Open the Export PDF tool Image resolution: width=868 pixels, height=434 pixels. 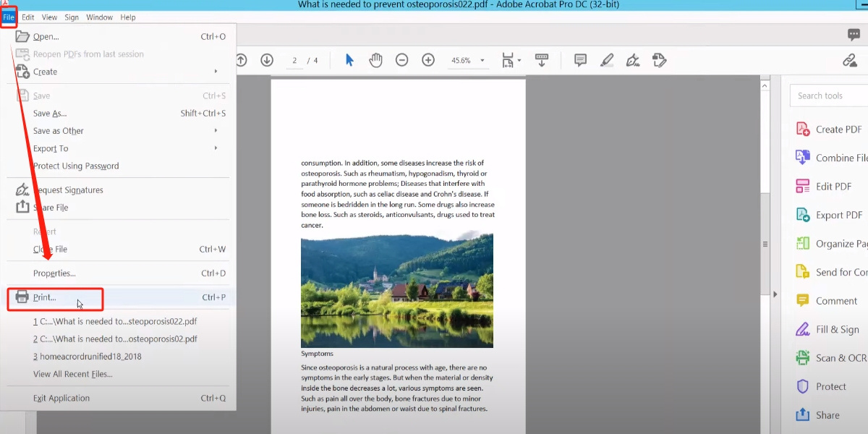point(830,215)
